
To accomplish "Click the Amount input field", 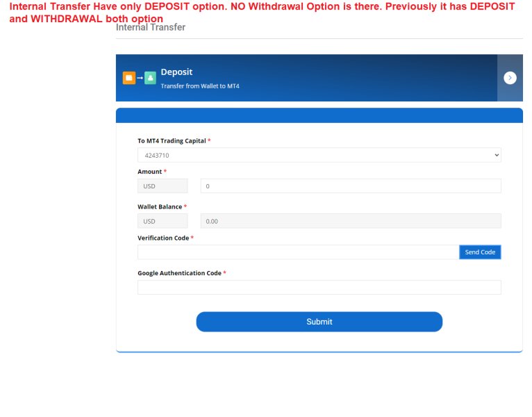I will [351, 186].
